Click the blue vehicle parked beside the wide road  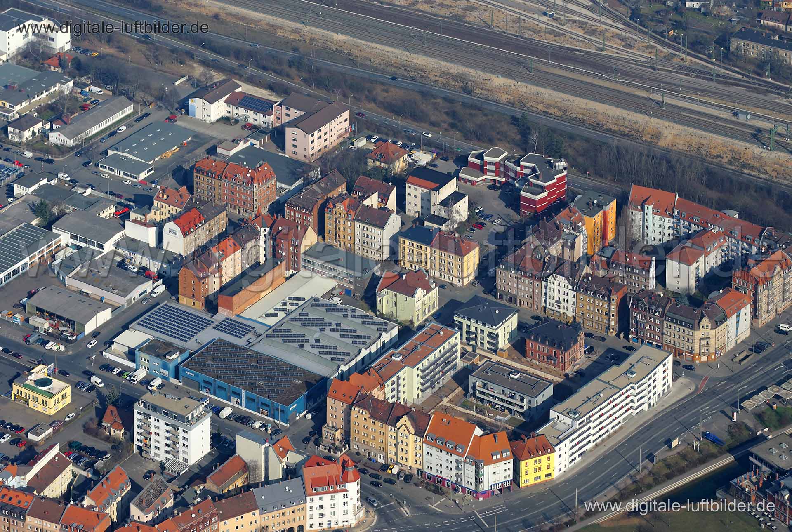[713, 438]
